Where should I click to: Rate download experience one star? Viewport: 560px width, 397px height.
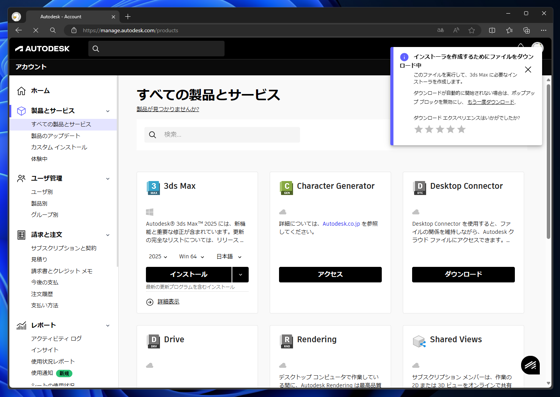(x=418, y=129)
